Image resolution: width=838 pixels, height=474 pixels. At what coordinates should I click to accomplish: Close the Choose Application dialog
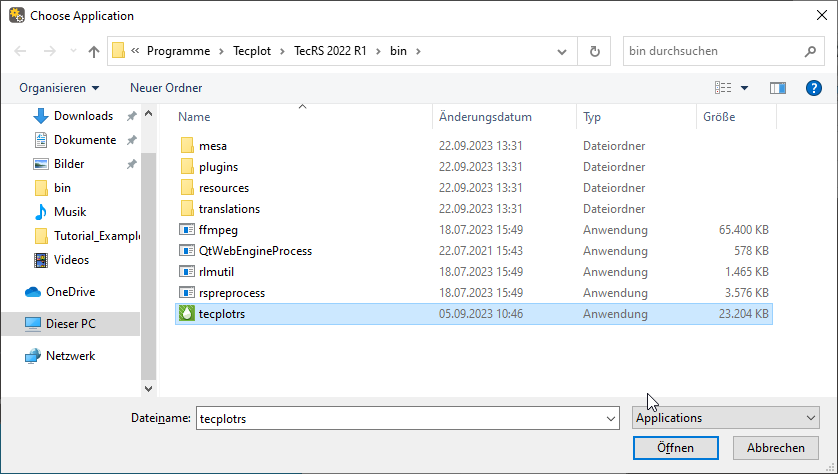[822, 15]
